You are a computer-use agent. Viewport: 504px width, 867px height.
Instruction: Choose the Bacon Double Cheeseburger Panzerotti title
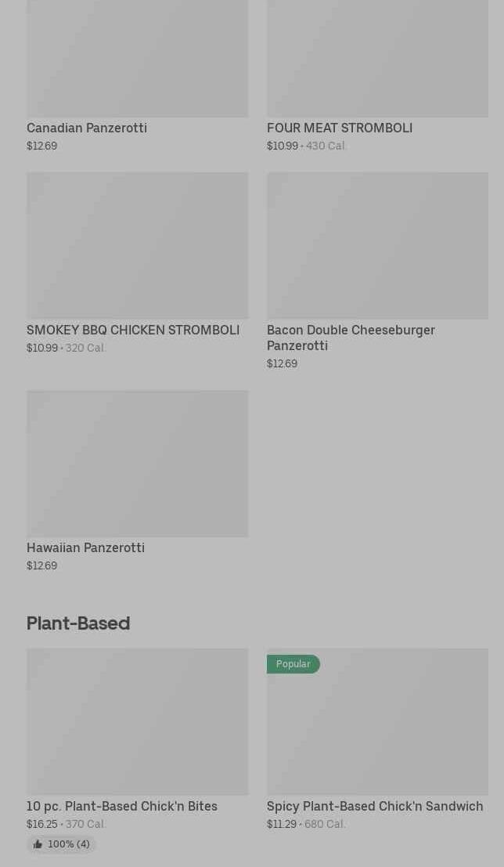click(x=351, y=338)
